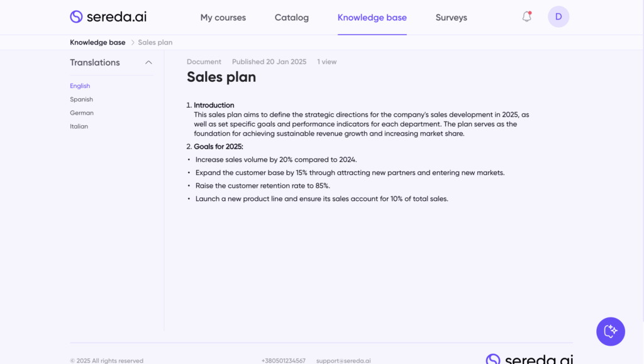Select the Italian translation
The width and height of the screenshot is (644, 364).
(x=79, y=127)
